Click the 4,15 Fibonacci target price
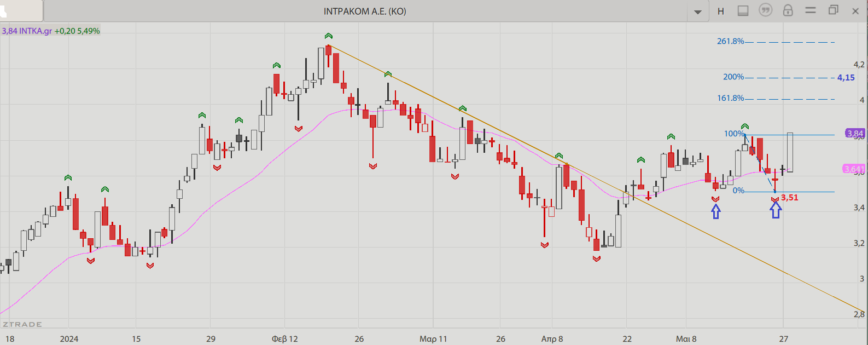This screenshot has width=868, height=345. [846, 78]
